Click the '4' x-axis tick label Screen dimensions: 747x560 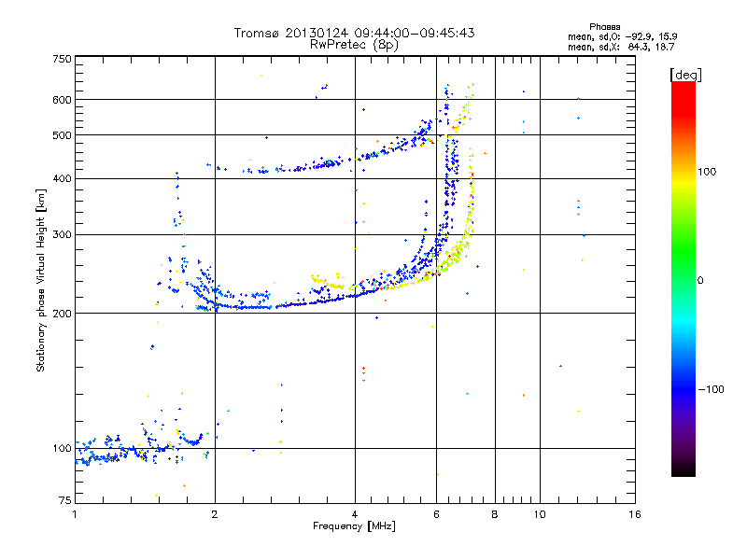click(x=355, y=514)
